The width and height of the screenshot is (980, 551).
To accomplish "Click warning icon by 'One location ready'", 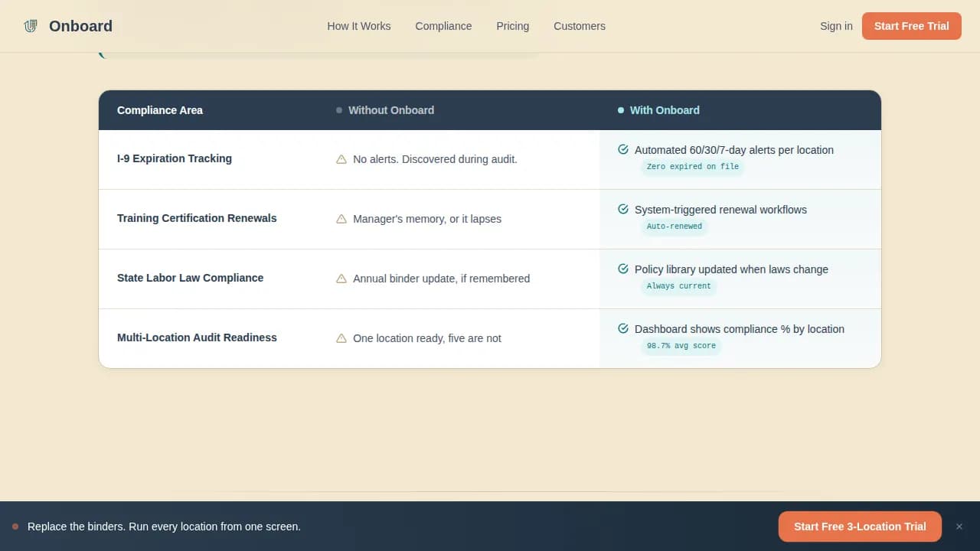I will (x=341, y=338).
